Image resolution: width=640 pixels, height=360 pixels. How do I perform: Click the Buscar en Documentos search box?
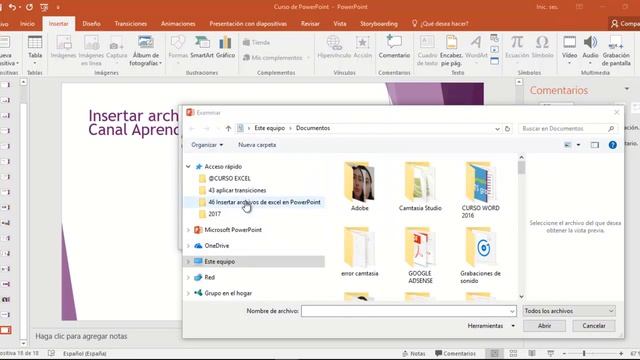(567, 129)
